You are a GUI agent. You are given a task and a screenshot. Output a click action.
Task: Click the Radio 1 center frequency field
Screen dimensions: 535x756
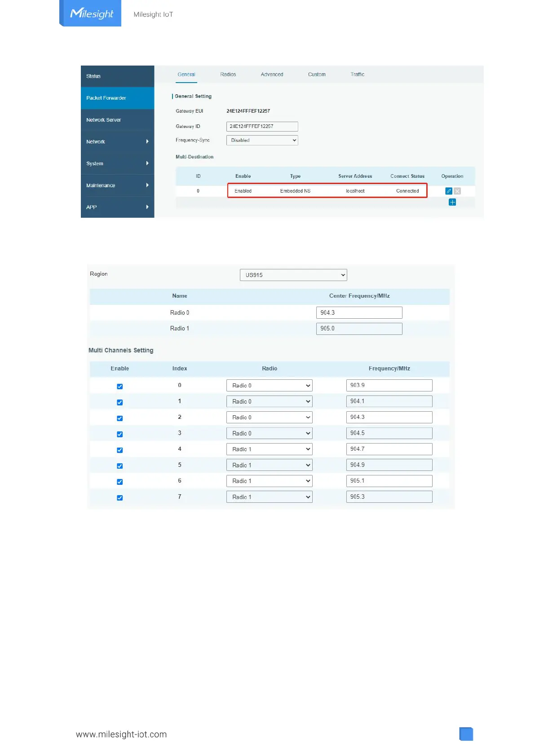click(x=359, y=329)
